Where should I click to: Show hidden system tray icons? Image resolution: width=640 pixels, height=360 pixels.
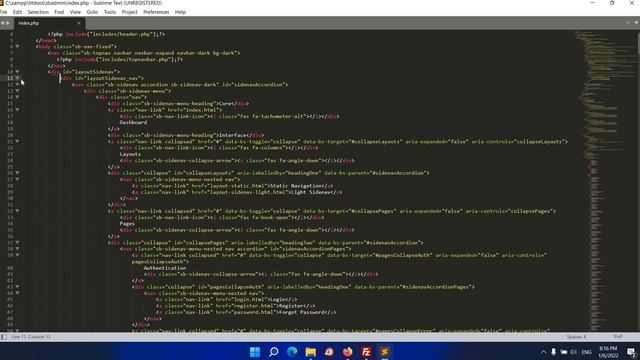pyautogui.click(x=543, y=352)
